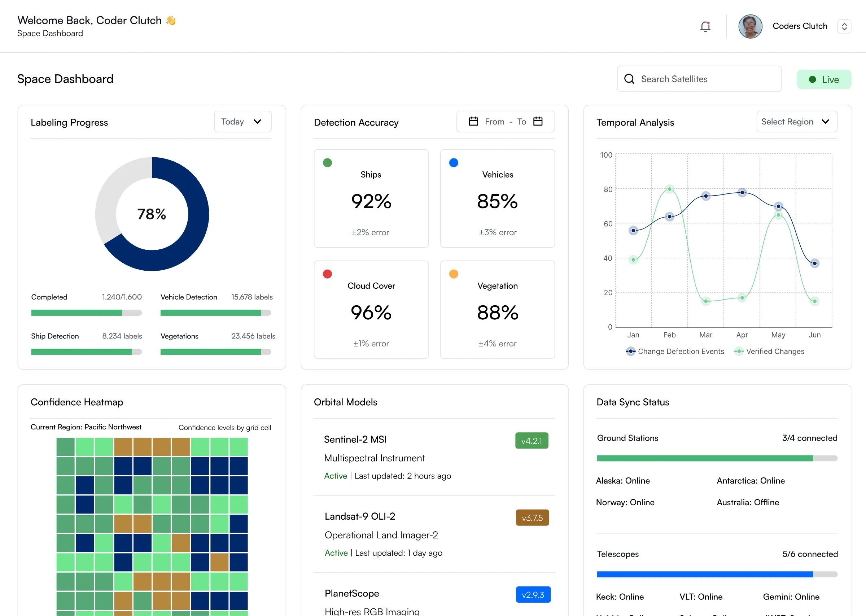
Task: Toggle Verified Changes legend item
Action: click(769, 351)
